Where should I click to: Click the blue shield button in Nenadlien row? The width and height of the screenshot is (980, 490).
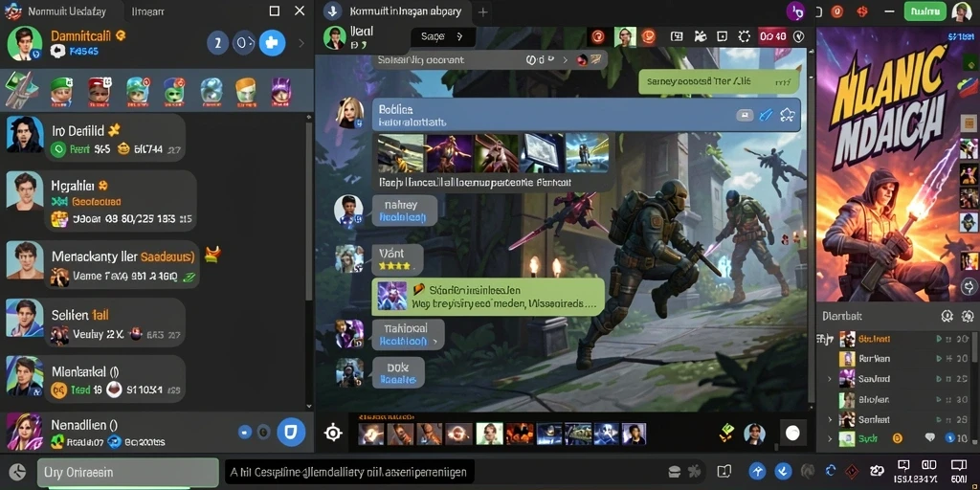[291, 432]
